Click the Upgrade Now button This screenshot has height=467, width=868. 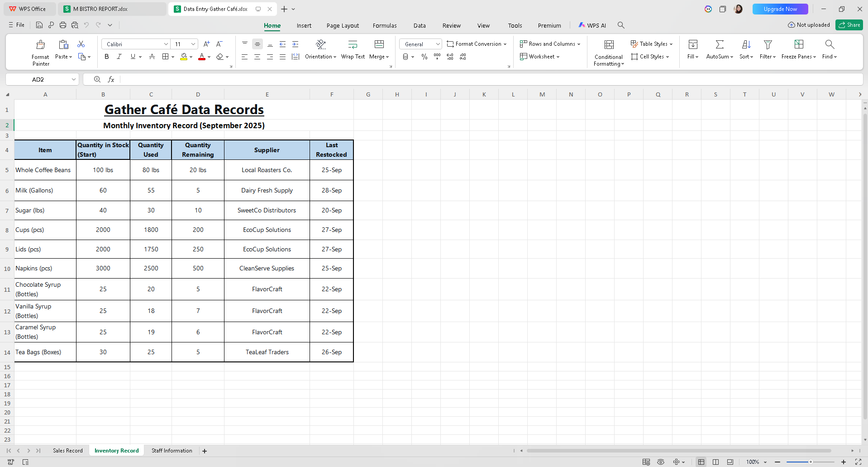coord(780,9)
